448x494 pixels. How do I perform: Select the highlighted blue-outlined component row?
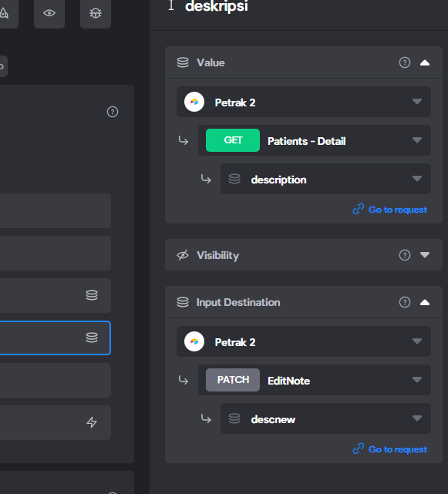[56, 338]
